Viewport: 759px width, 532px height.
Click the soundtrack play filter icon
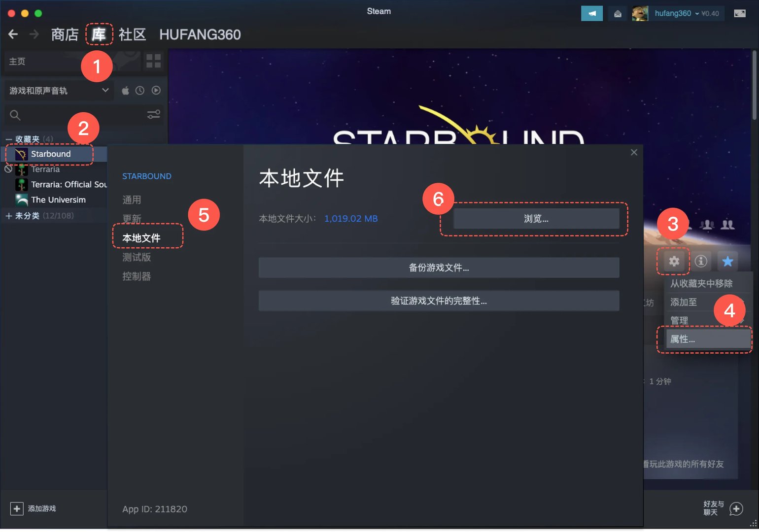click(156, 90)
